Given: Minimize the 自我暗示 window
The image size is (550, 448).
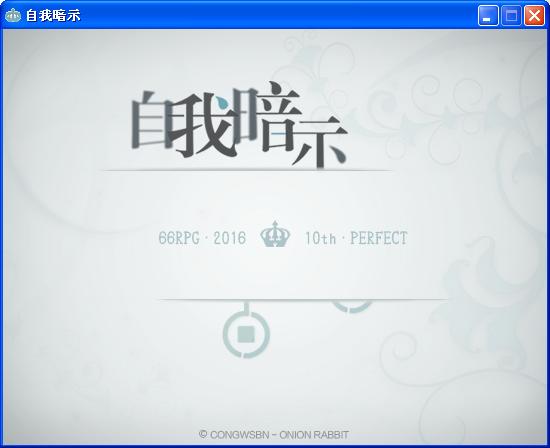Looking at the screenshot, I should pyautogui.click(x=488, y=16).
